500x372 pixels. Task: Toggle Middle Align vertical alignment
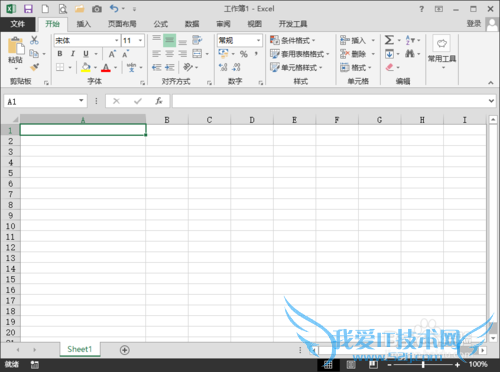coord(170,40)
